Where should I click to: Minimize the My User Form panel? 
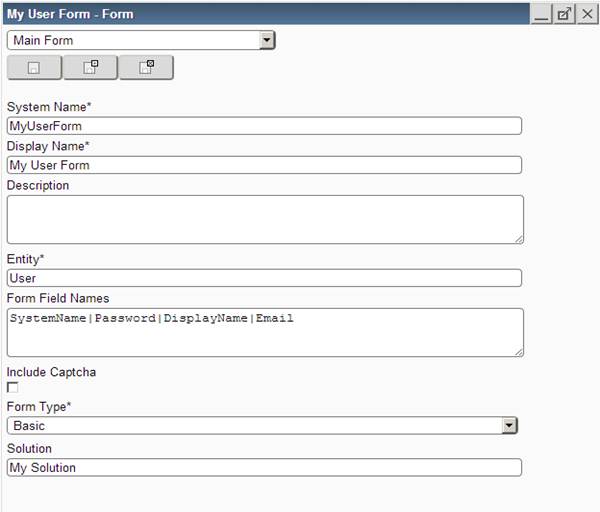542,14
